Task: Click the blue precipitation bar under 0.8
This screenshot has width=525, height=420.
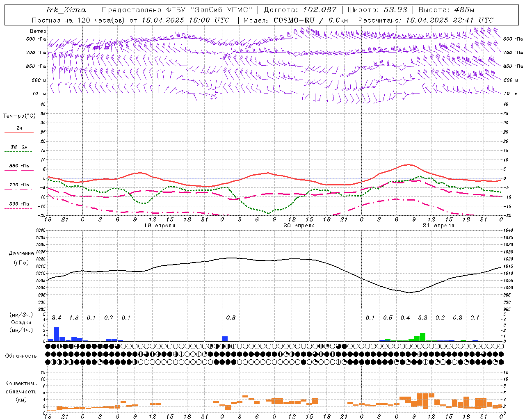Action: (225, 339)
